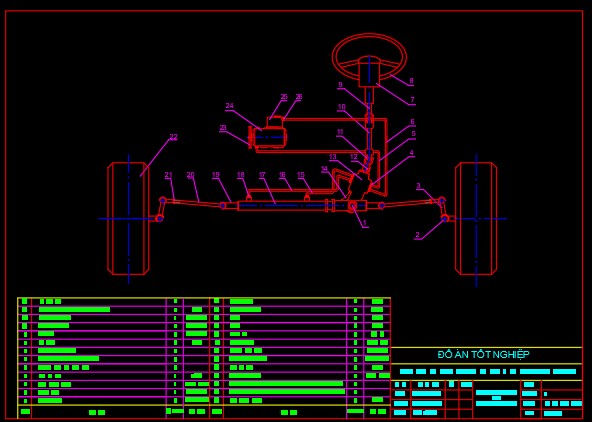This screenshot has height=422, width=592.
Task: Click the right tire outline
Action: pyautogui.click(x=476, y=219)
